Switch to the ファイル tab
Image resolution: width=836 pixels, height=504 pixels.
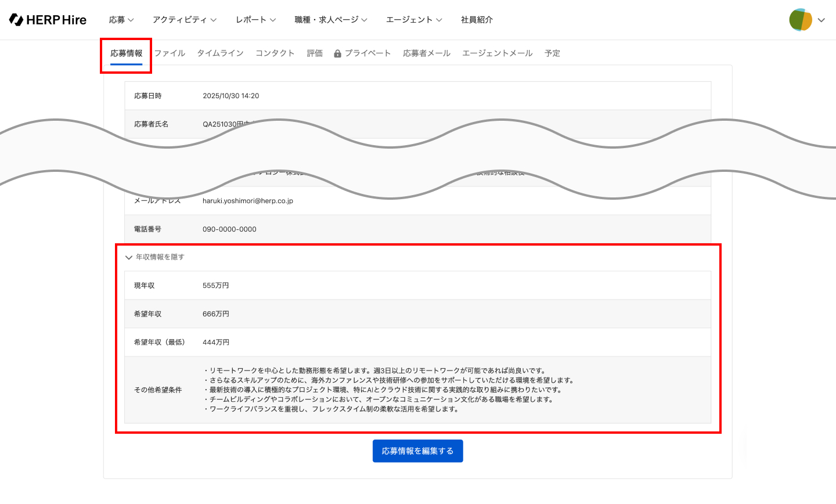170,53
